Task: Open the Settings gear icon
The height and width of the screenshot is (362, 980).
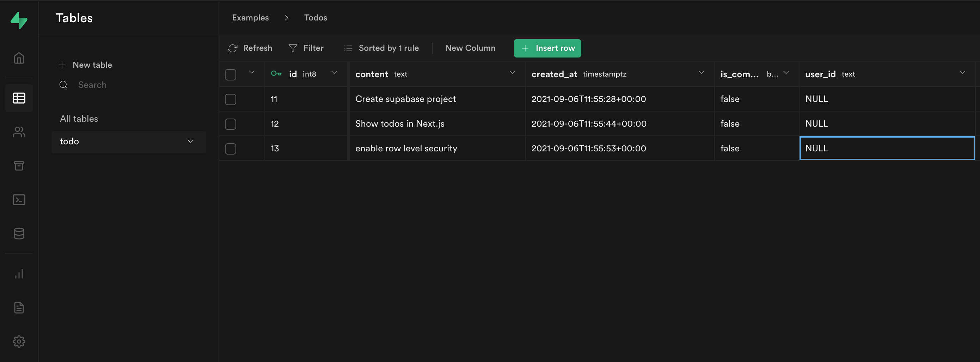Action: point(19,341)
